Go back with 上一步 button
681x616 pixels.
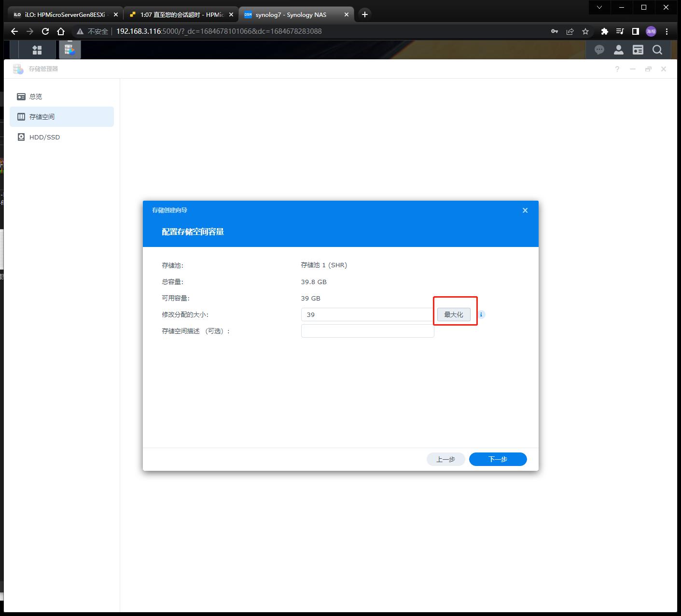tap(445, 459)
